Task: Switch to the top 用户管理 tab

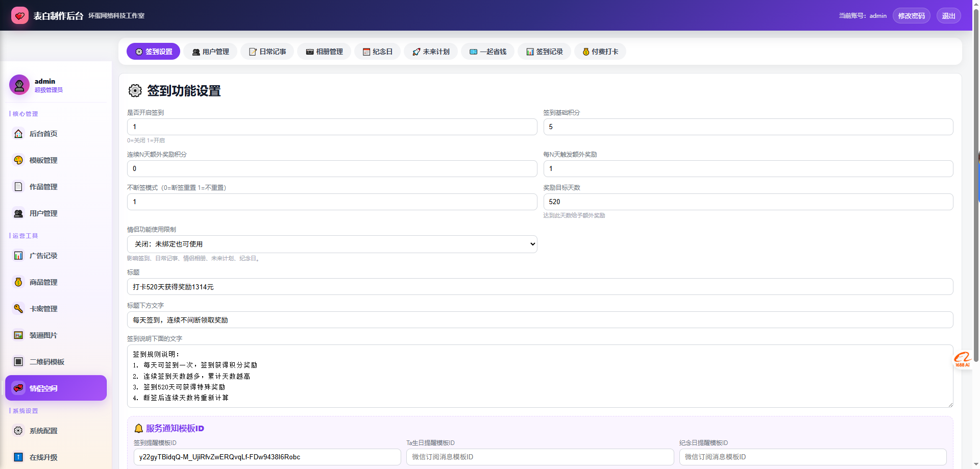Action: click(210, 52)
